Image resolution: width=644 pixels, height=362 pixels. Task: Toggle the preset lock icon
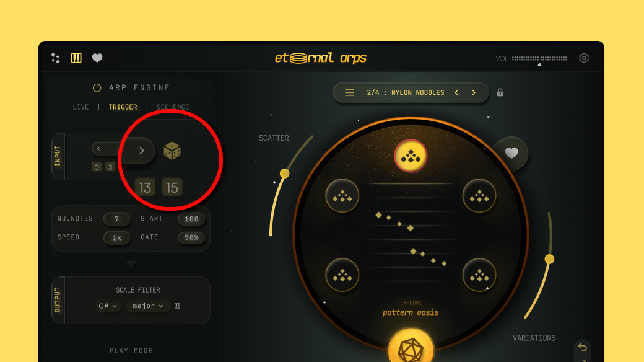click(x=500, y=92)
